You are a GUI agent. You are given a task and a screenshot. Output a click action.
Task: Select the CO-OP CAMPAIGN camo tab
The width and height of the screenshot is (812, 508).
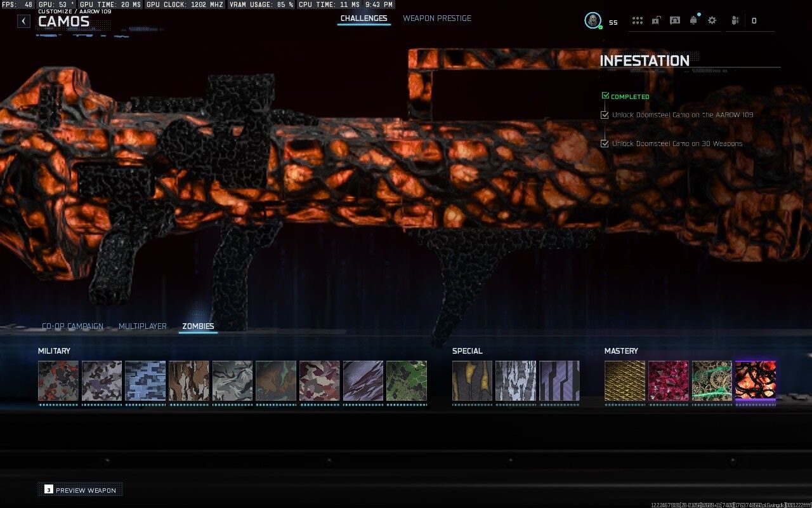72,326
